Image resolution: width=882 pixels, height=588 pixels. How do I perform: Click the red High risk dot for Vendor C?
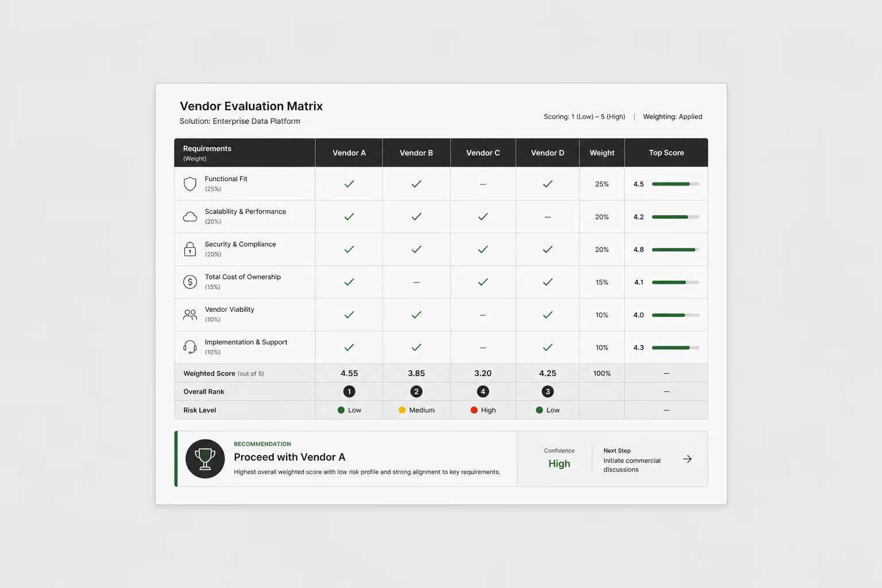(474, 410)
